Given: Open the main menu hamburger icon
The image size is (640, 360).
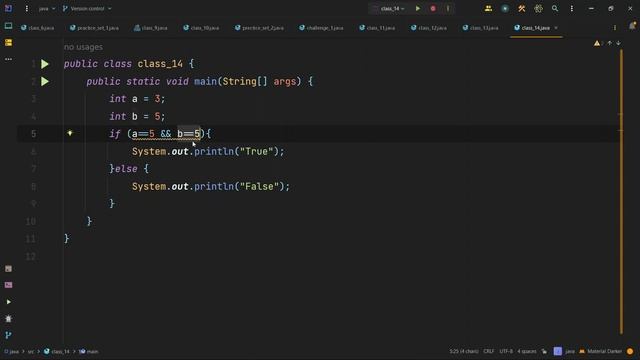Looking at the screenshot, I should pyautogui.click(x=27, y=9).
